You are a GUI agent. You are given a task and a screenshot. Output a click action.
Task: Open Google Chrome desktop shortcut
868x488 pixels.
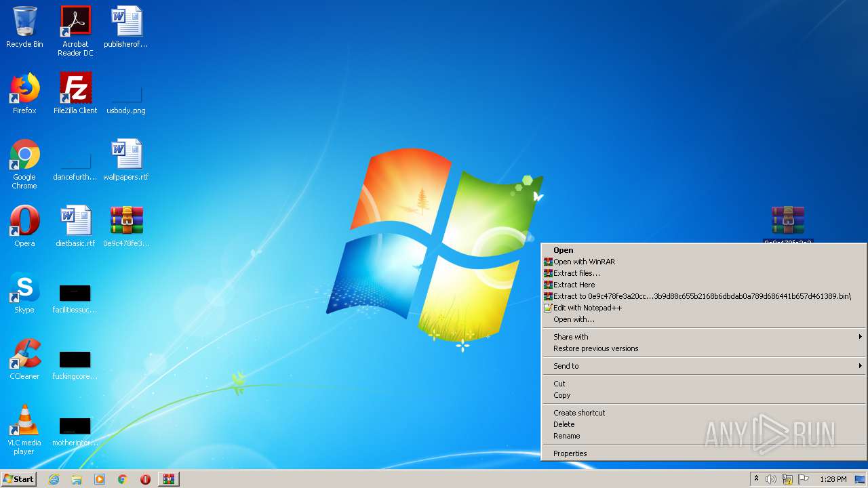24,164
